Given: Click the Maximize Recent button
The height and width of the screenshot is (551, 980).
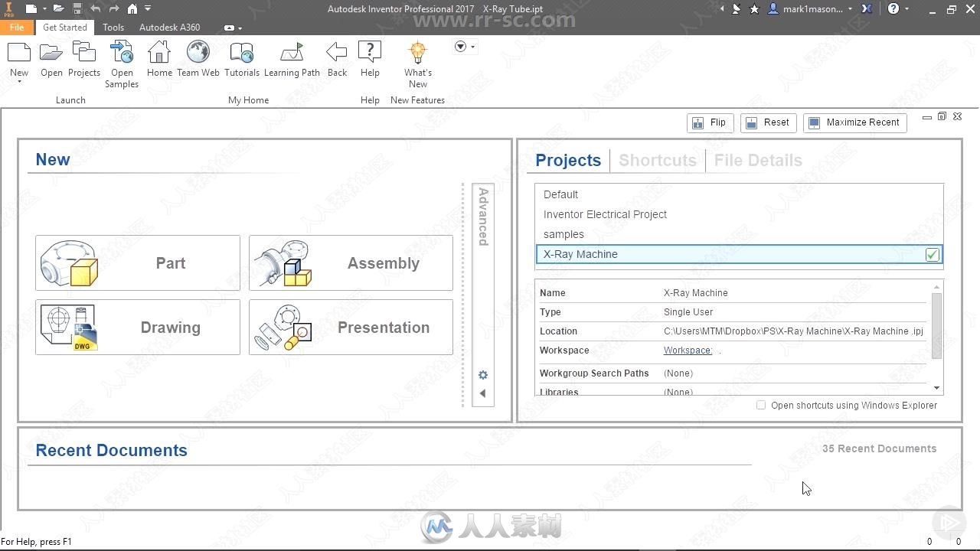Looking at the screenshot, I should click(x=854, y=122).
